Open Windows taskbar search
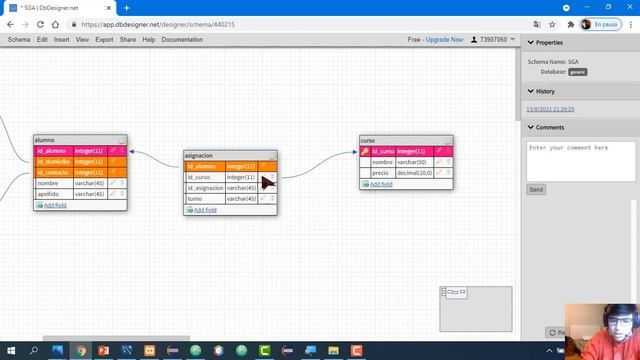This screenshot has height=360, width=640. coord(34,351)
